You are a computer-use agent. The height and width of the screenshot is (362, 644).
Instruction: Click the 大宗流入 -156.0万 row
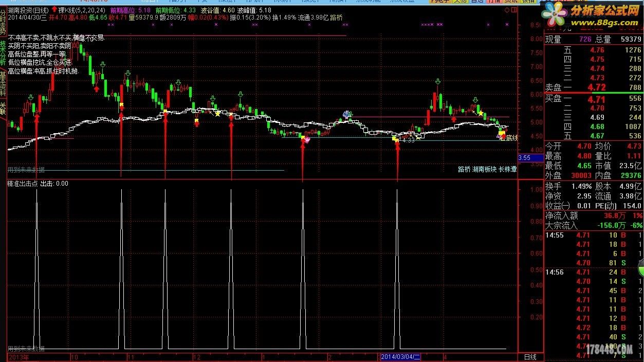(594, 226)
